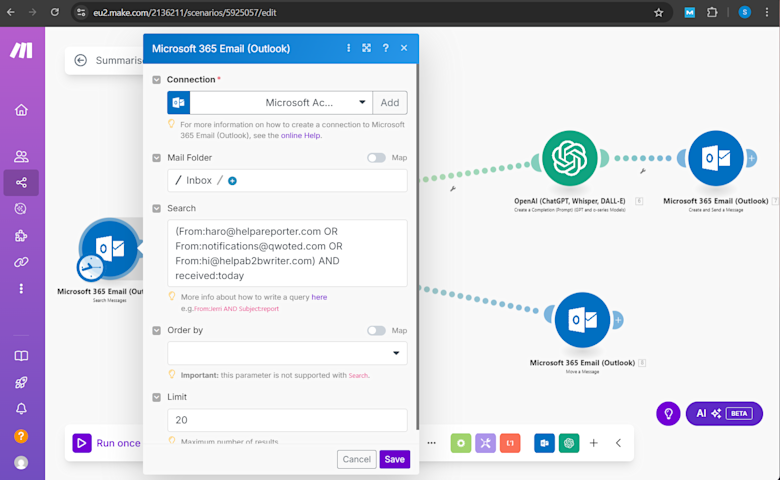
Task: Click the plus on Move a Message module
Action: [x=617, y=320]
